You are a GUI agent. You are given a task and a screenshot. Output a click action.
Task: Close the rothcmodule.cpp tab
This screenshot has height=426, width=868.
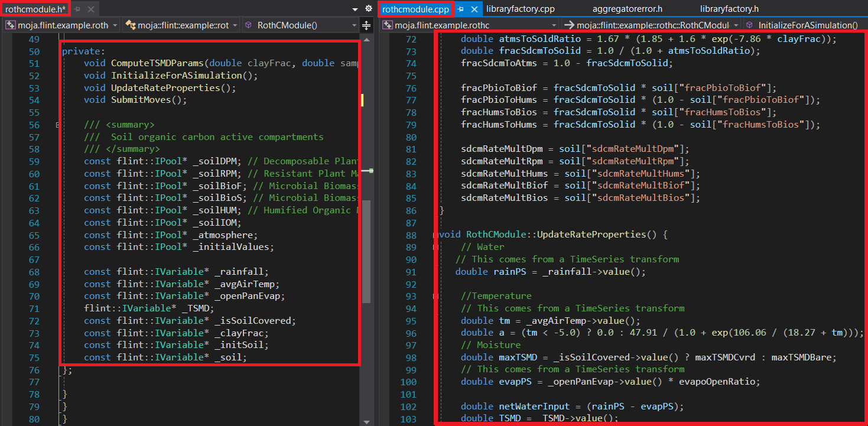click(474, 9)
